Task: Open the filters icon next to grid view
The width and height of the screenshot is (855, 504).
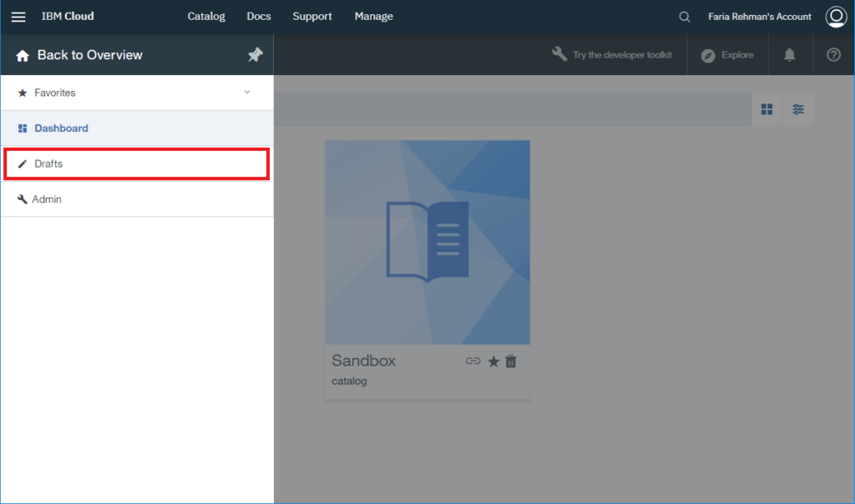Action: [797, 108]
